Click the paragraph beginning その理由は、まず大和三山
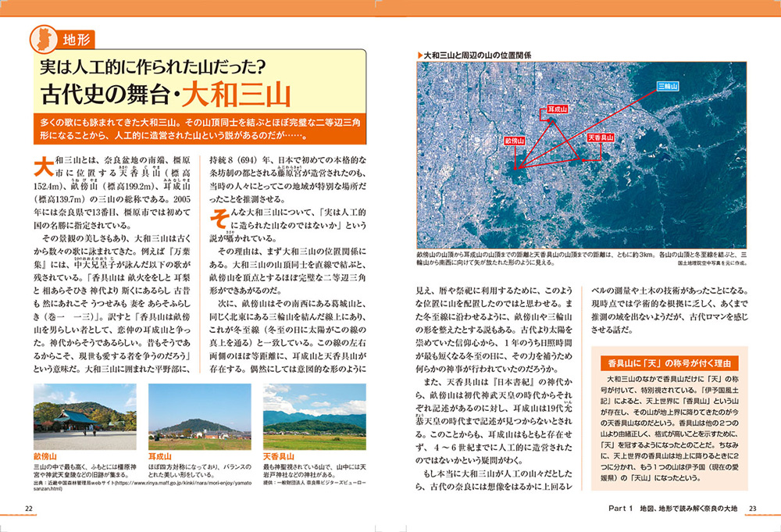Image resolution: width=781 pixels, height=532 pixels. pos(287,271)
